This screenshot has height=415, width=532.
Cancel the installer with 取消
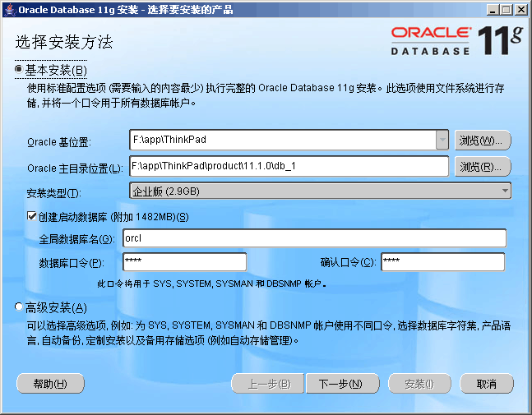pyautogui.click(x=486, y=384)
